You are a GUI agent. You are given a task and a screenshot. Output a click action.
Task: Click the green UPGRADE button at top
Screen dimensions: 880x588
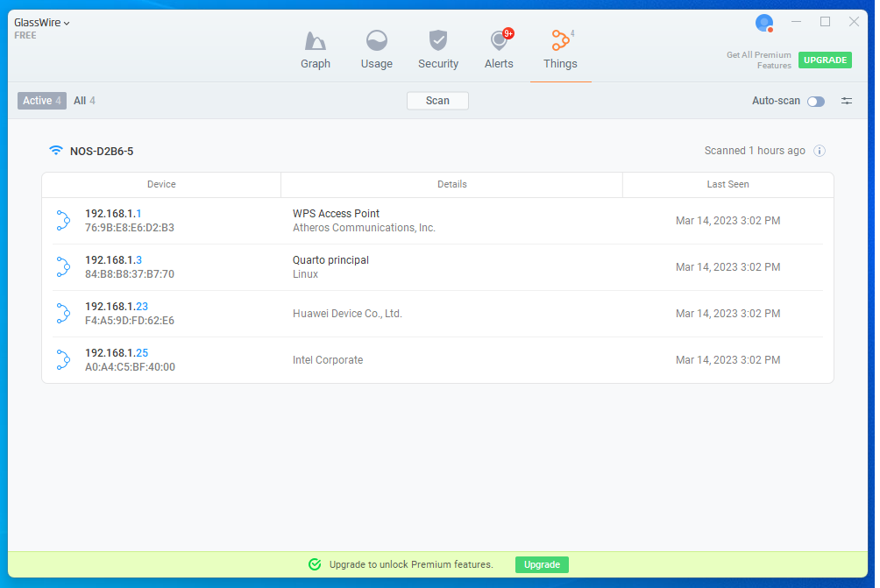pos(825,60)
